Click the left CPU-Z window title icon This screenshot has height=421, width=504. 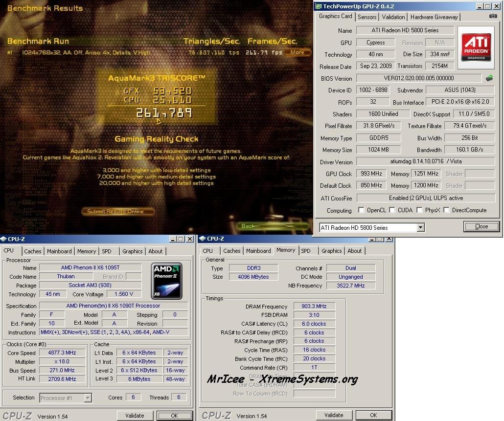pyautogui.click(x=3, y=239)
